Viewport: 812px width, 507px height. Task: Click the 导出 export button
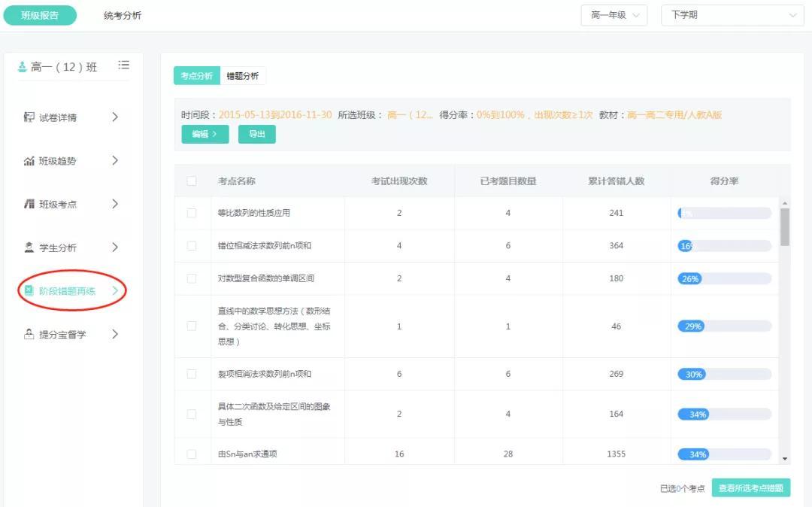pyautogui.click(x=256, y=134)
